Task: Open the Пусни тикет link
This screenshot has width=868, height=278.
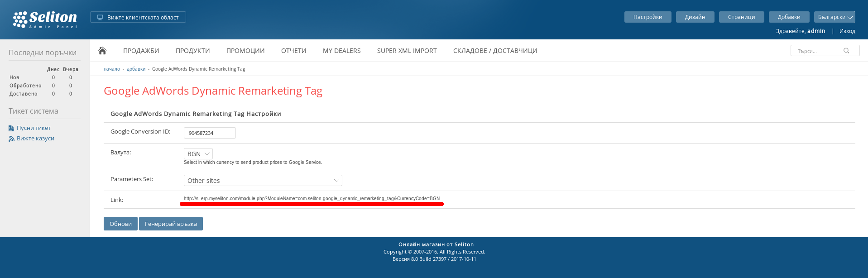Action: point(34,128)
